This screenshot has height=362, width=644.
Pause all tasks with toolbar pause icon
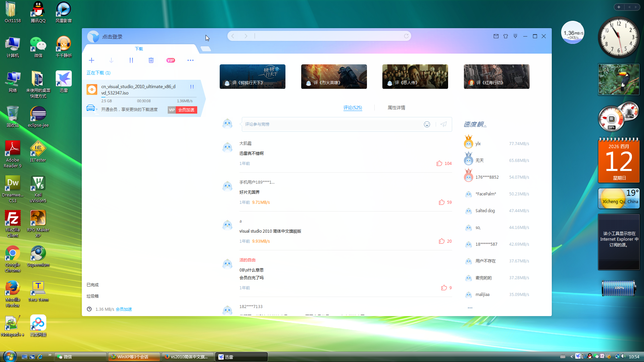(x=131, y=60)
